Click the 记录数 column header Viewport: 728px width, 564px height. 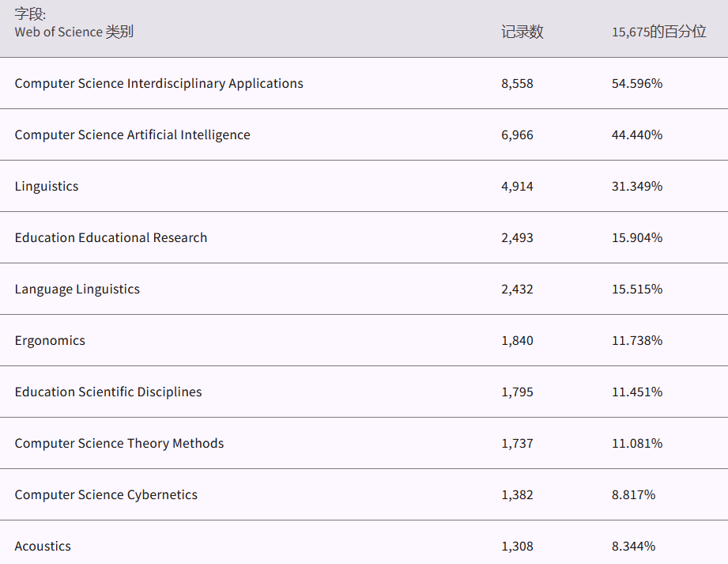coord(522,32)
